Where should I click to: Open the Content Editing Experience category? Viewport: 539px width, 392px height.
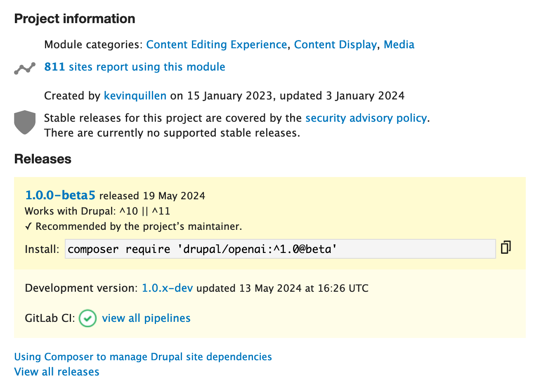coord(216,45)
